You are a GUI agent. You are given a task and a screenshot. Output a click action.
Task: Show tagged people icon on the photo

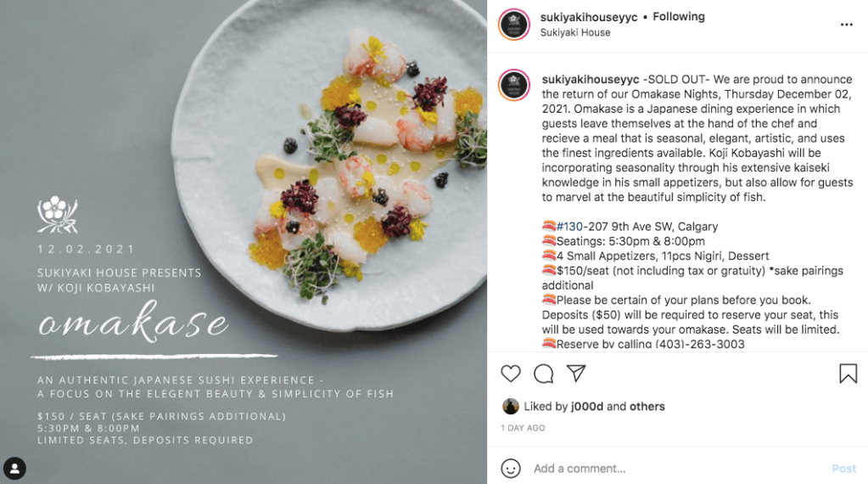point(15,467)
